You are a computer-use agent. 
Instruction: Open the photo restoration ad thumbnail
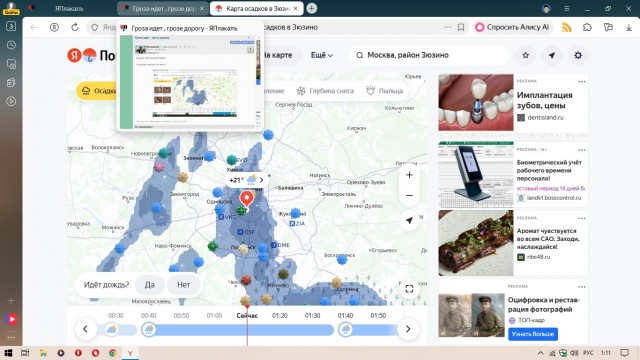coord(471,315)
